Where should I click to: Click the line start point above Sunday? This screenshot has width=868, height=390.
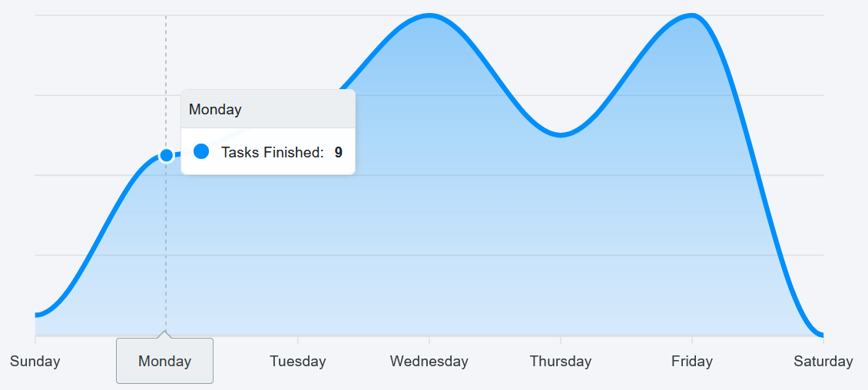38,315
